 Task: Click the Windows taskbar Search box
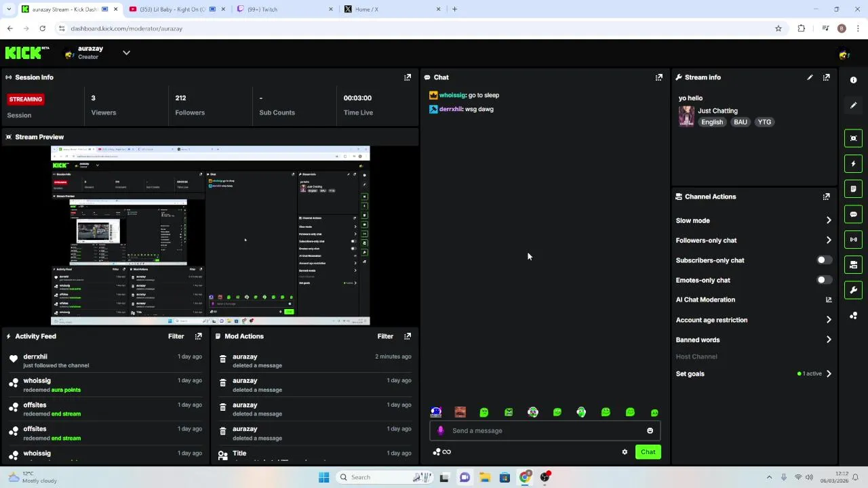pyautogui.click(x=384, y=477)
